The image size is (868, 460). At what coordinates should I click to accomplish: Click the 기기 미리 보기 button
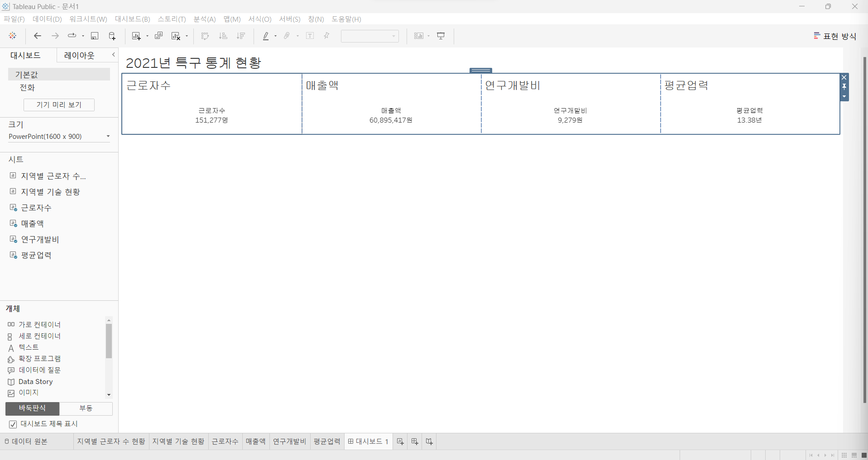59,105
